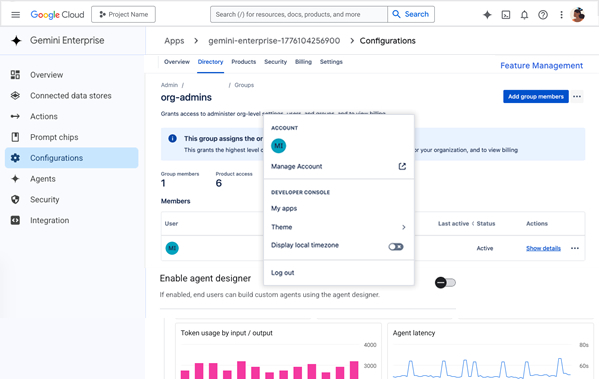
Task: Click the magnifier icon in the Search button
Action: (397, 15)
